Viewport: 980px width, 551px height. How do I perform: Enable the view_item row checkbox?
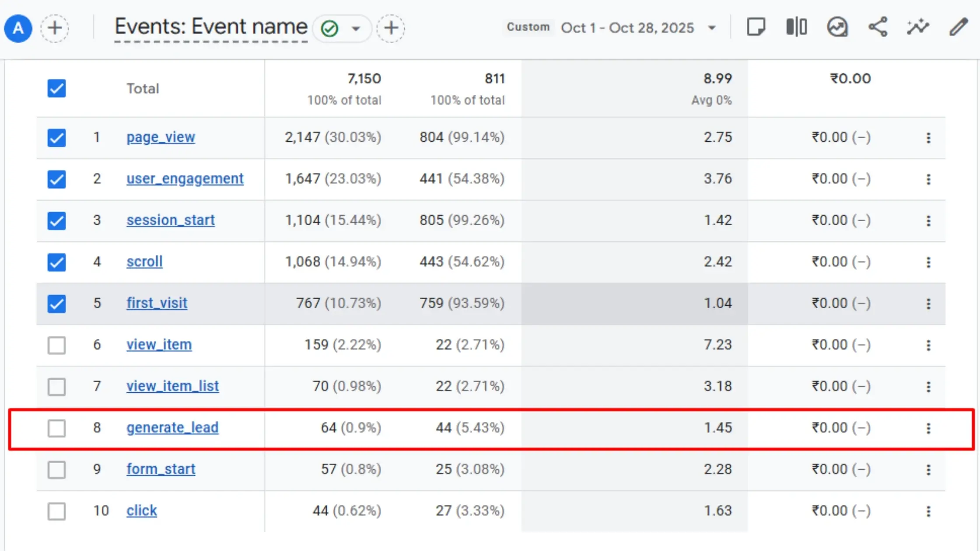[56, 345]
